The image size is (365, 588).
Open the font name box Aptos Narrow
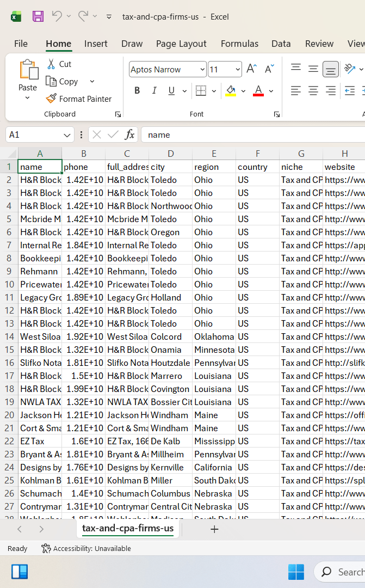click(168, 69)
